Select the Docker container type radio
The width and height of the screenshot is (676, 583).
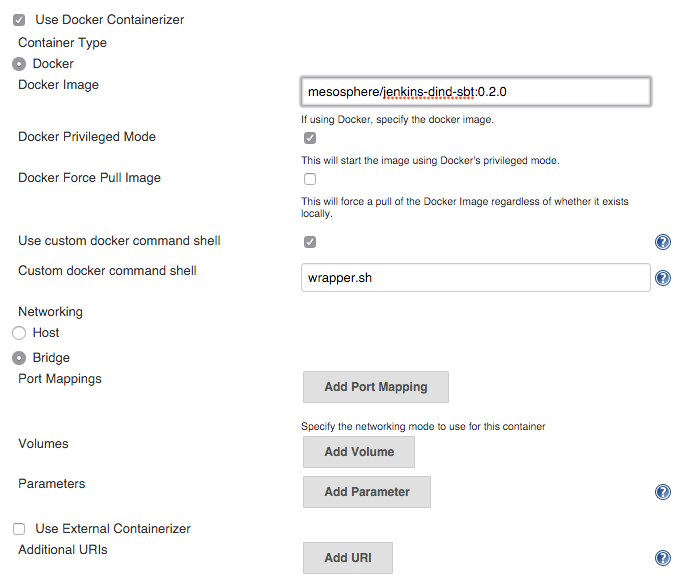click(x=19, y=64)
